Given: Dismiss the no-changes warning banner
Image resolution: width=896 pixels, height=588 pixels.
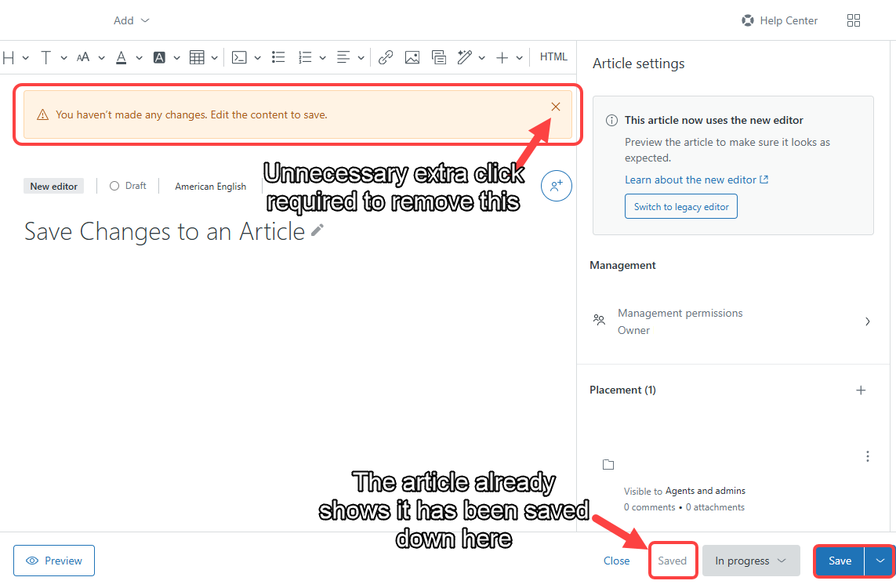Looking at the screenshot, I should coord(556,107).
